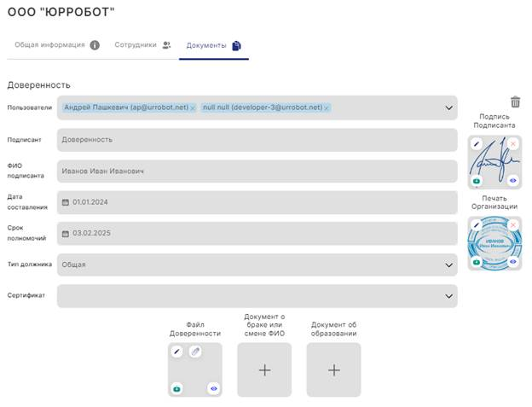
Task: Open the Тип должника dropdown
Action: point(449,265)
